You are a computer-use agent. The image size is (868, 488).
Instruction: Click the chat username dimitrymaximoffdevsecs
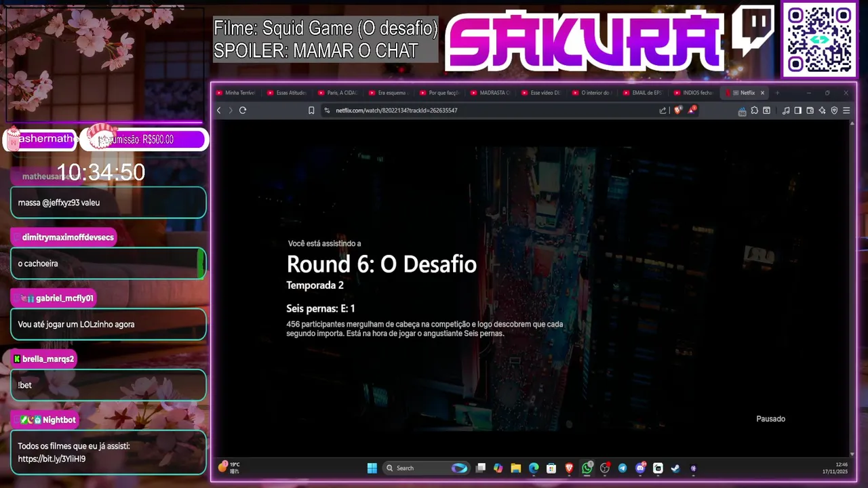pyautogui.click(x=68, y=237)
